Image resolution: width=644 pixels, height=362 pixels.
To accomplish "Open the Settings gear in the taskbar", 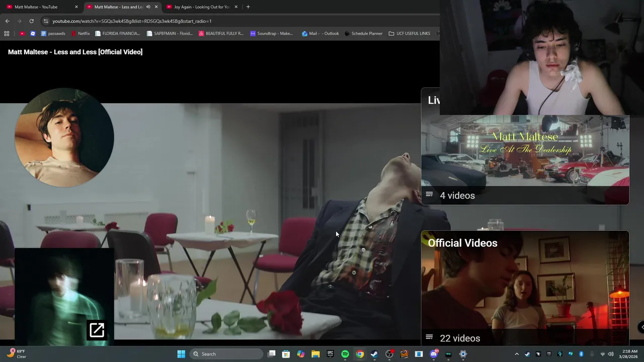I will [463, 354].
